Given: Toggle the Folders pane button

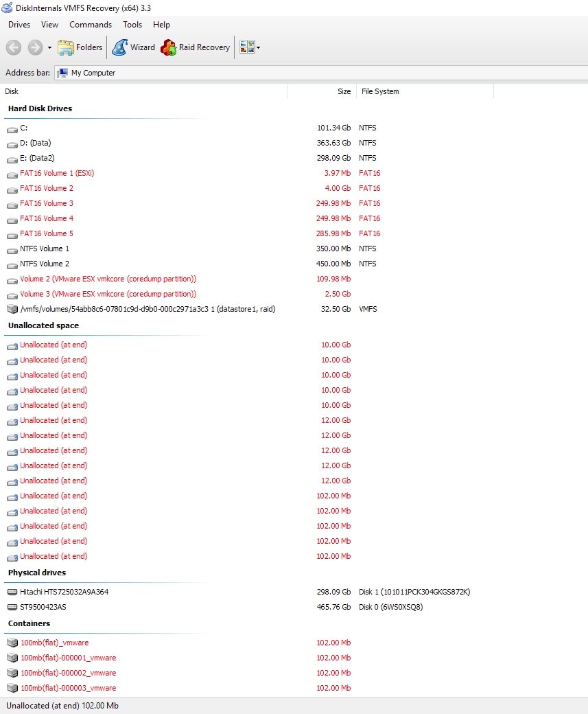Looking at the screenshot, I should point(80,47).
